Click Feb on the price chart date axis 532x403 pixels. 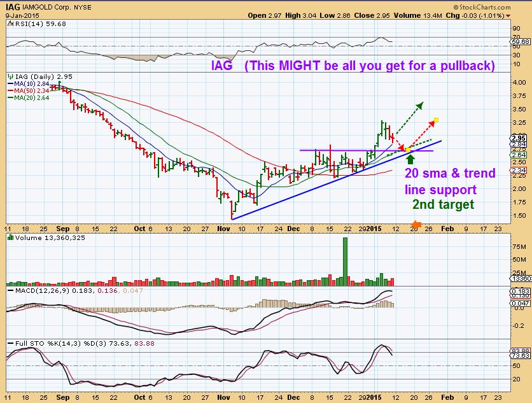(447, 229)
